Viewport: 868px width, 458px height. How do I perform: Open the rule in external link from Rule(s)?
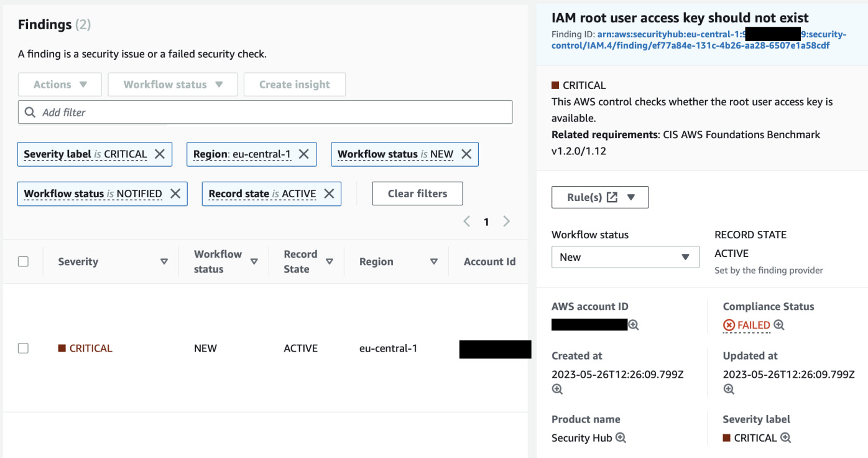[x=614, y=197]
